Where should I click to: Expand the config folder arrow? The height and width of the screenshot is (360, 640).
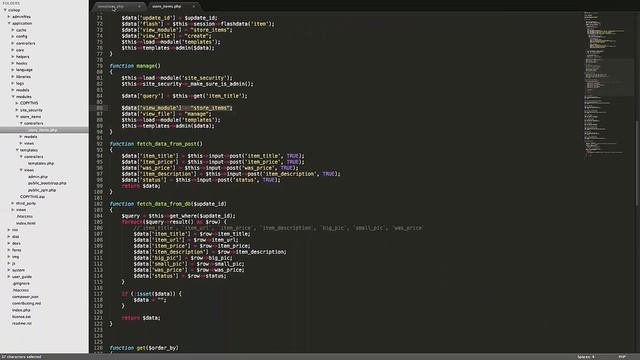coord(13,36)
